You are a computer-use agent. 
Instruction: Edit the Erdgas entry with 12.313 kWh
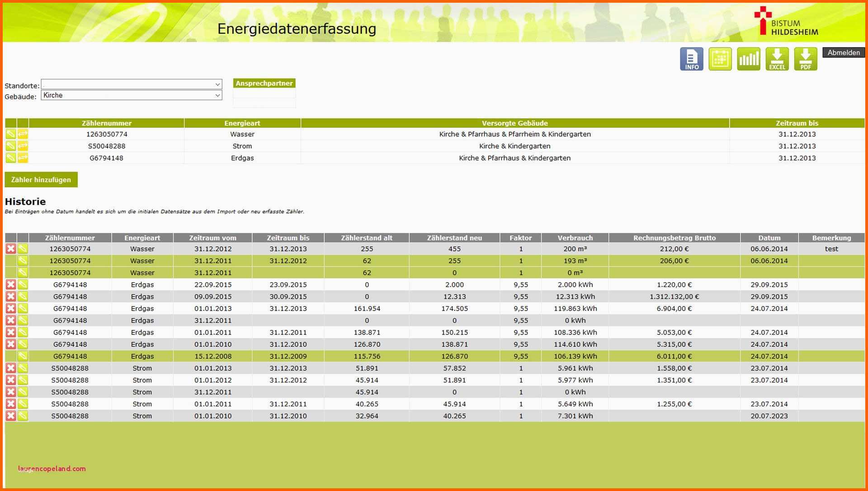23,296
